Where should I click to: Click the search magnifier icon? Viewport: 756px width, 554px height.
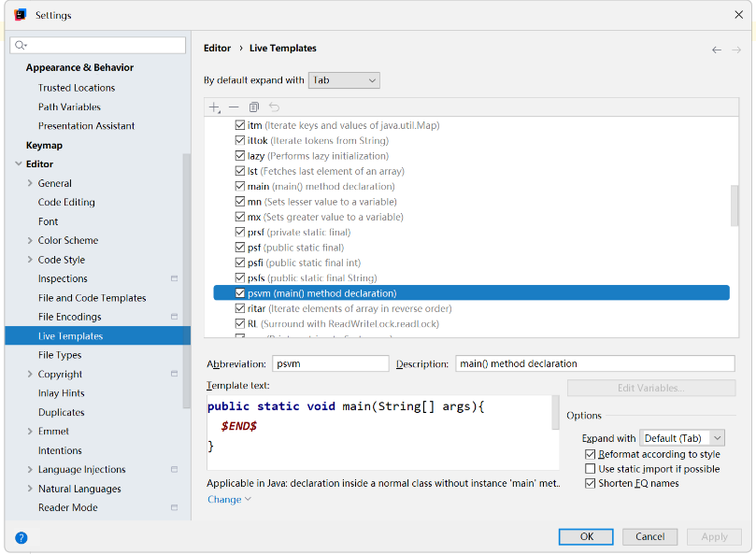(20, 46)
